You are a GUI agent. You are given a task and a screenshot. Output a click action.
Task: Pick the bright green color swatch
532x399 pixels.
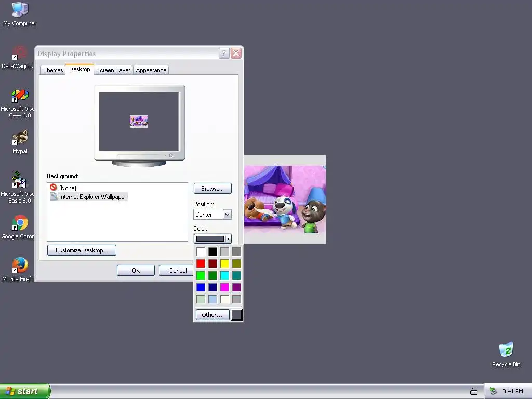click(x=201, y=275)
